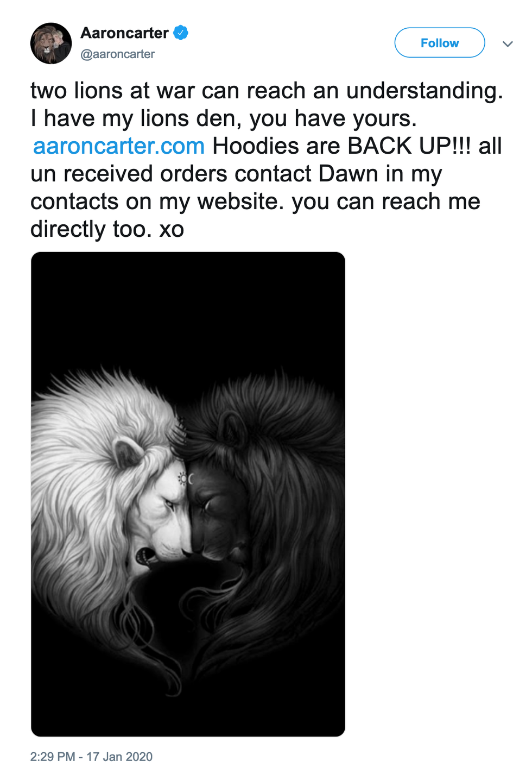Follow the Aaroncarter account

pos(440,42)
